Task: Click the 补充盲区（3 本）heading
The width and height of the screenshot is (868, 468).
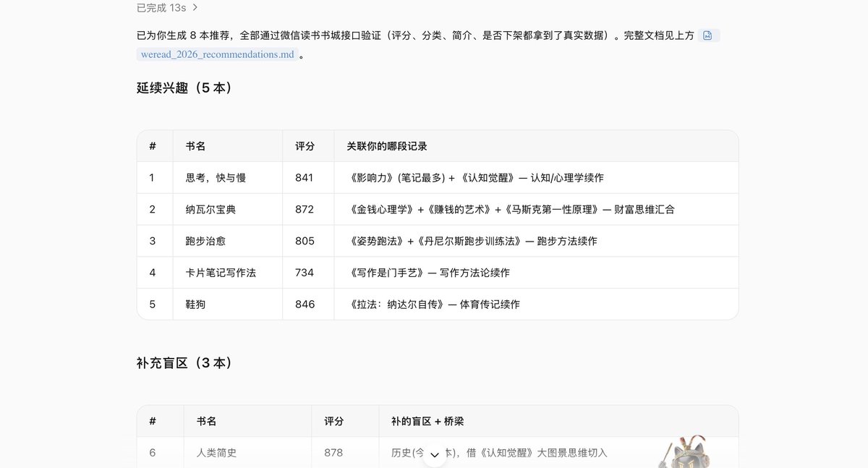Action: (184, 362)
